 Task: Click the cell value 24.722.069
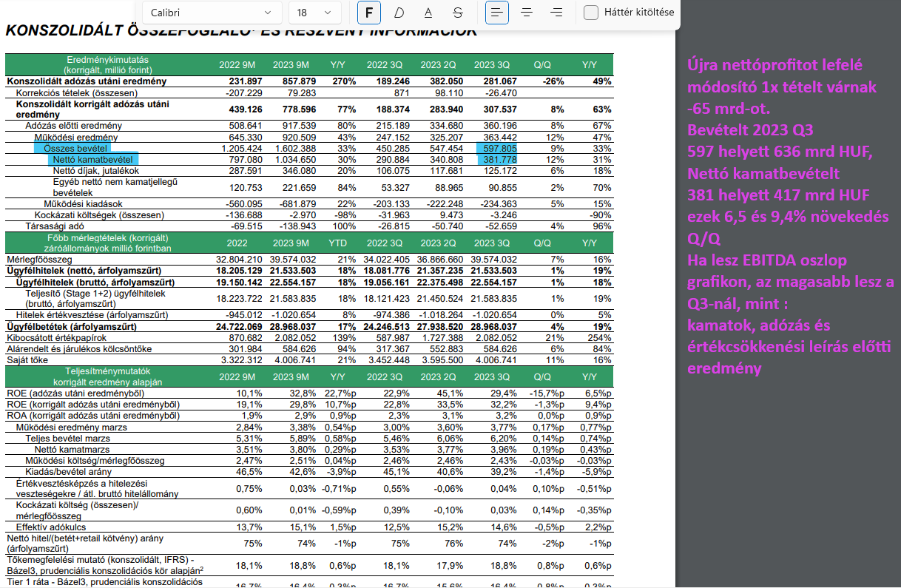(x=240, y=326)
